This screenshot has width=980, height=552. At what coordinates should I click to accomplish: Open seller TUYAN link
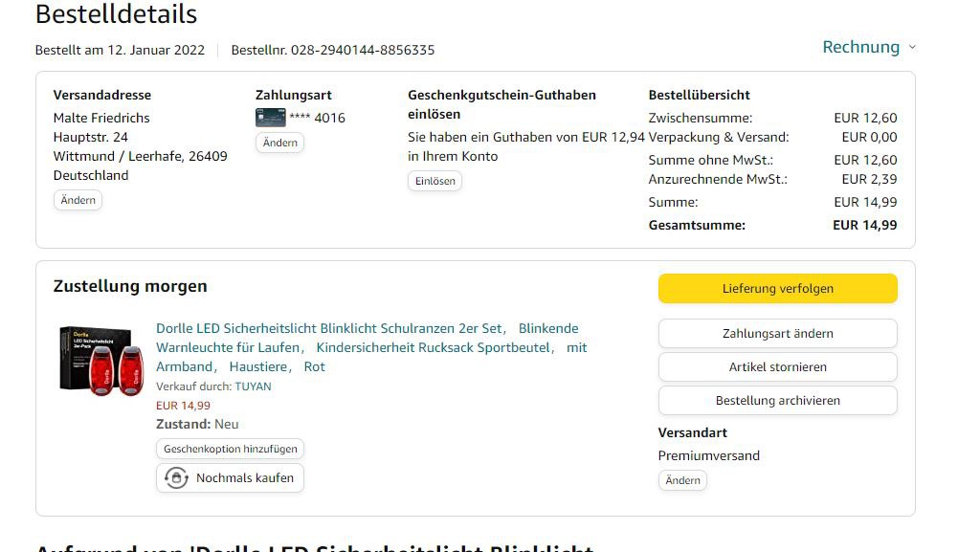coord(253,386)
